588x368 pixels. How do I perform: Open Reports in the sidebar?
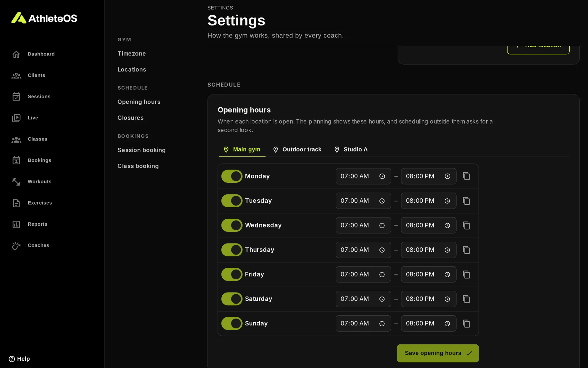29,224
